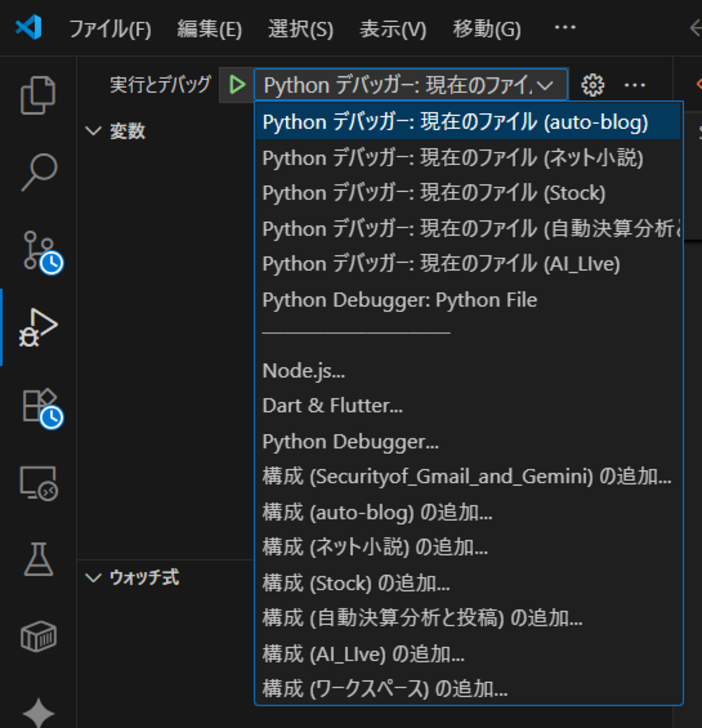
Task: Start debugging with the green play button
Action: click(237, 84)
